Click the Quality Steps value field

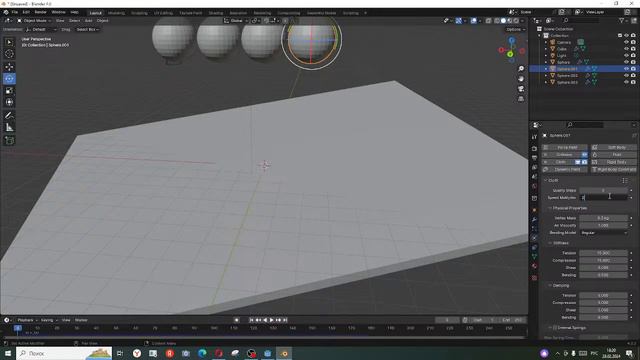604,190
